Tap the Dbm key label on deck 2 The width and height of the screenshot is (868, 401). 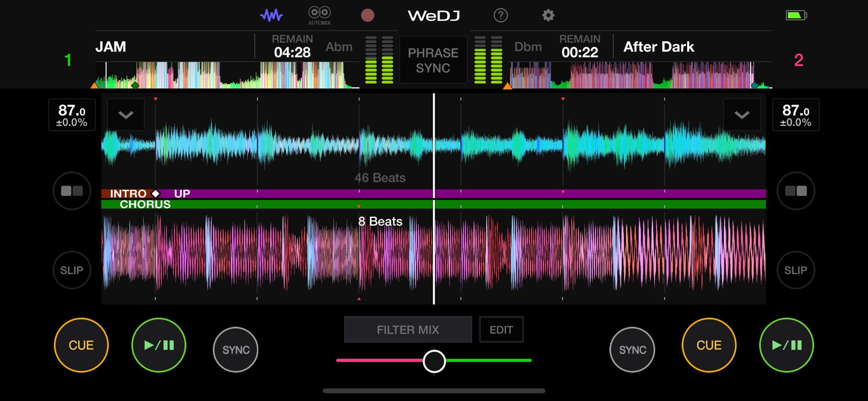pyautogui.click(x=528, y=46)
